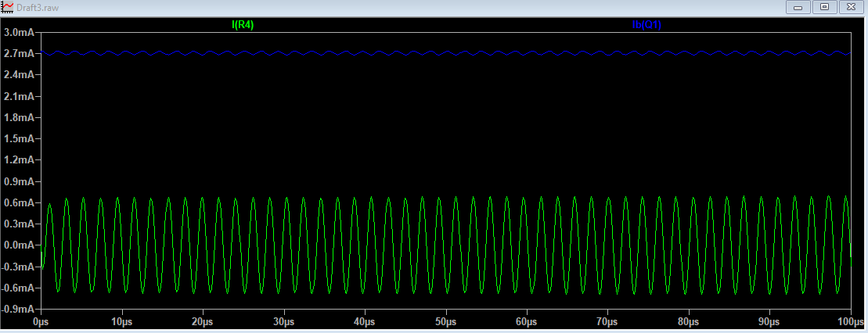Click the waveform icon in title bar
This screenshot has width=868, height=333.
8,7
